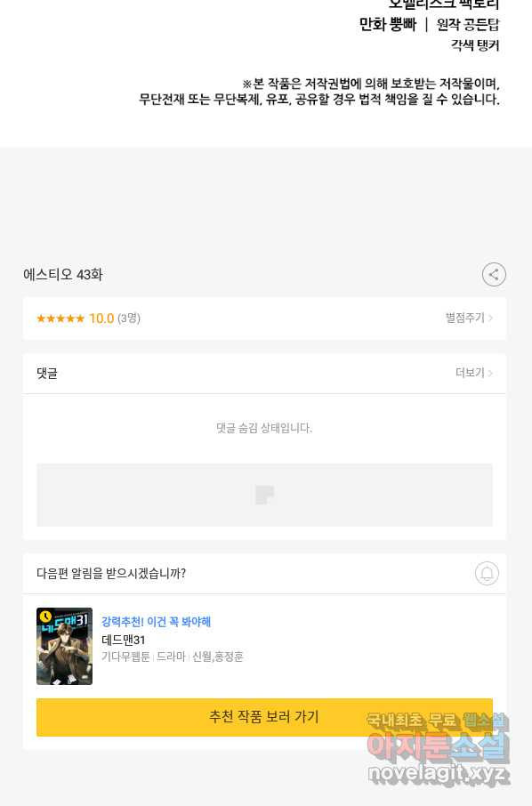The height and width of the screenshot is (806, 532).
Task: Click the clock badge on 데드맨31 cover
Action: pyautogui.click(x=45, y=616)
